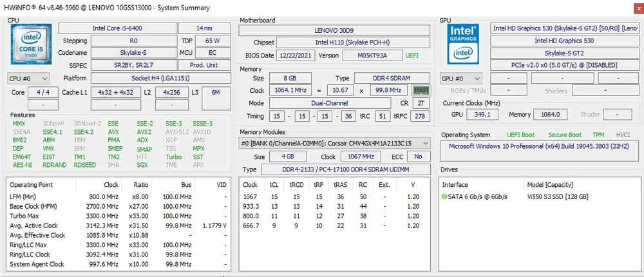The height and width of the screenshot is (277, 644).
Task: Click the DDR4-2133 / PC4-17100 type field
Action: pyautogui.click(x=346, y=169)
